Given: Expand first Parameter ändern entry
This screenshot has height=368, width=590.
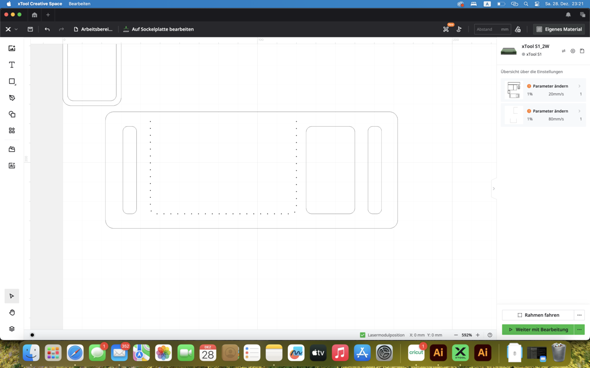Looking at the screenshot, I should pos(543,90).
